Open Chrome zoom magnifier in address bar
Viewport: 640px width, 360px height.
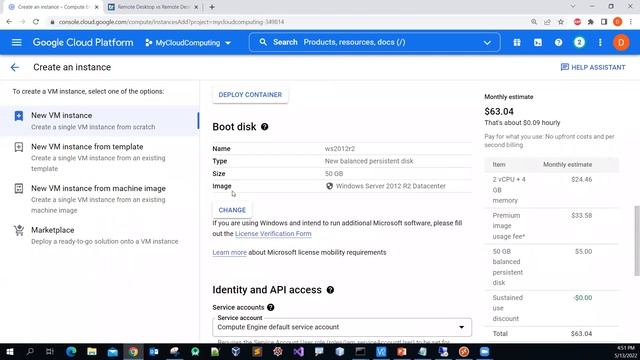[534, 22]
